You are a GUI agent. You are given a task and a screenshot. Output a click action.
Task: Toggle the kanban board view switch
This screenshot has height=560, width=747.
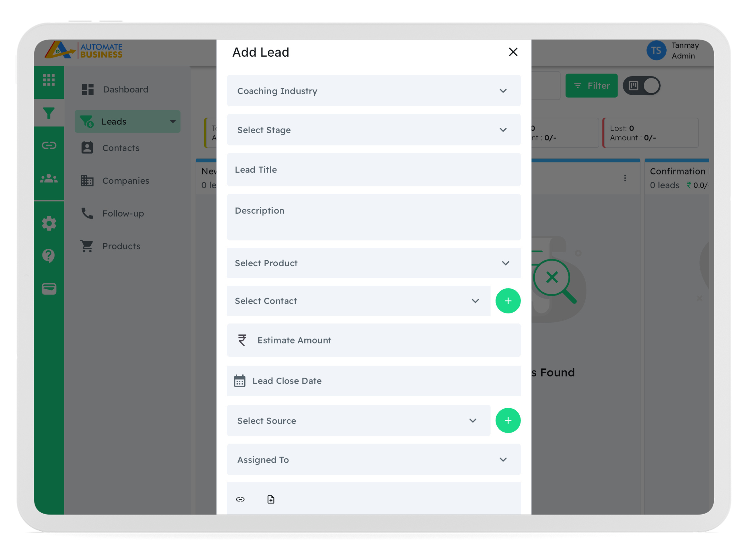pos(641,86)
